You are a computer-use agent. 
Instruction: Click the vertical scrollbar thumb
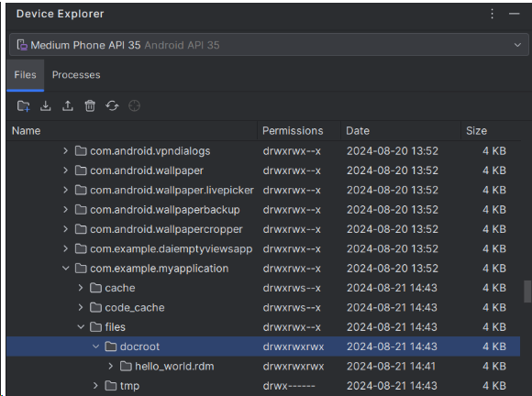tap(527, 291)
